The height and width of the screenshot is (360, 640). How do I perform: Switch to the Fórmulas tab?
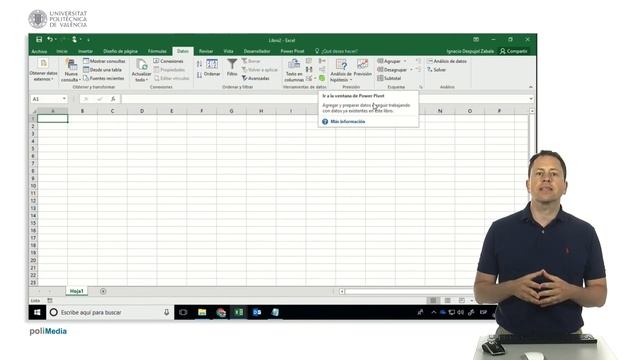tap(157, 51)
